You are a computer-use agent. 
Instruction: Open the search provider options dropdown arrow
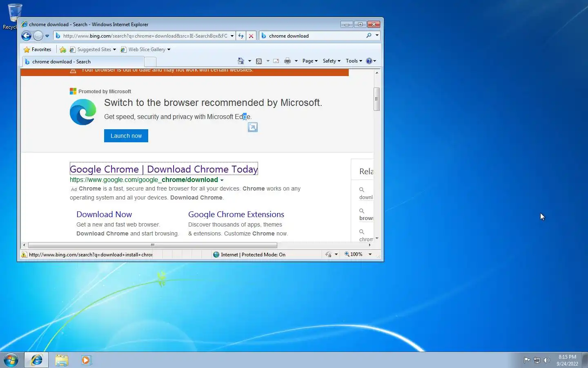tap(377, 36)
